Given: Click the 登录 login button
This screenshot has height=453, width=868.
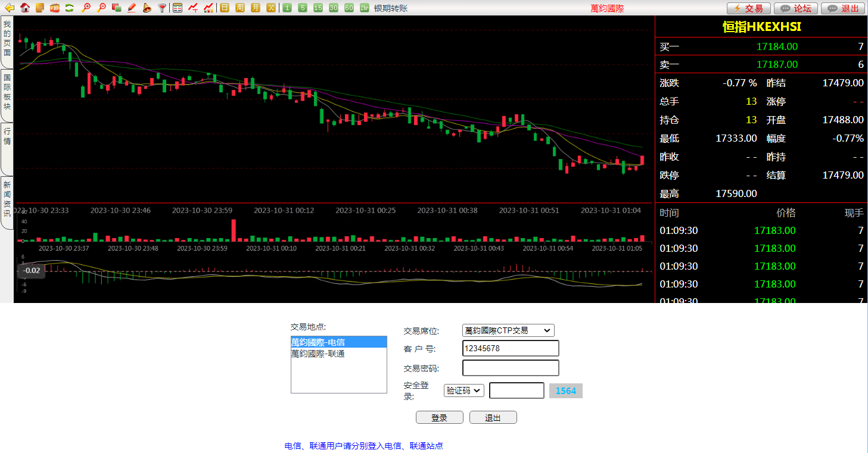Looking at the screenshot, I should [439, 418].
